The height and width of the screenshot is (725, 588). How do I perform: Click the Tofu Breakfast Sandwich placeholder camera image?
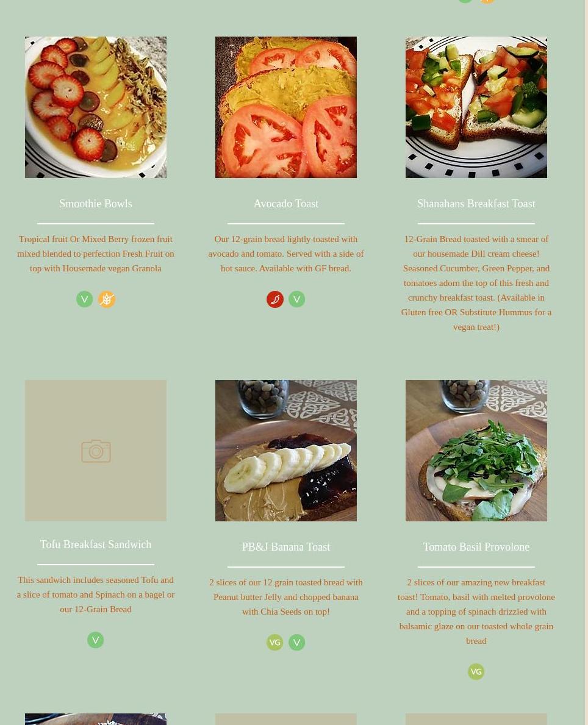coord(96,451)
